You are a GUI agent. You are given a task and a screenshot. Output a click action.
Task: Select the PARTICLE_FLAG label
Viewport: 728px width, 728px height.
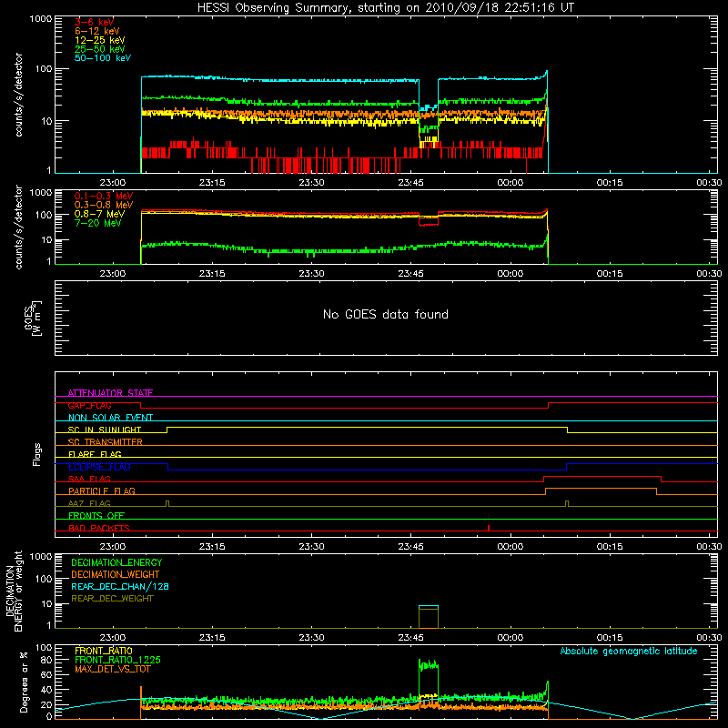(x=102, y=490)
